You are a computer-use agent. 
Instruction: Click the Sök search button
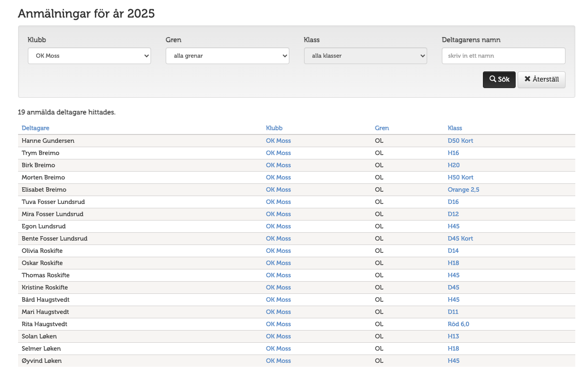pos(499,80)
